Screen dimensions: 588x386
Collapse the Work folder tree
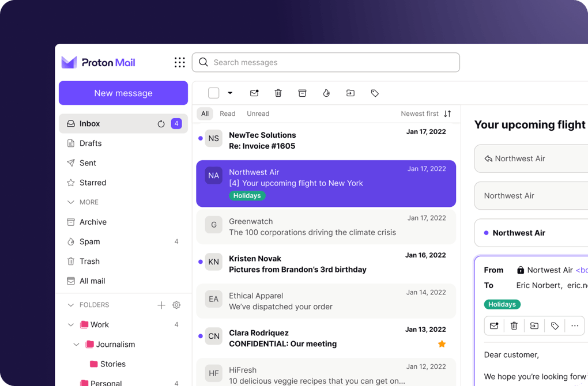(71, 325)
